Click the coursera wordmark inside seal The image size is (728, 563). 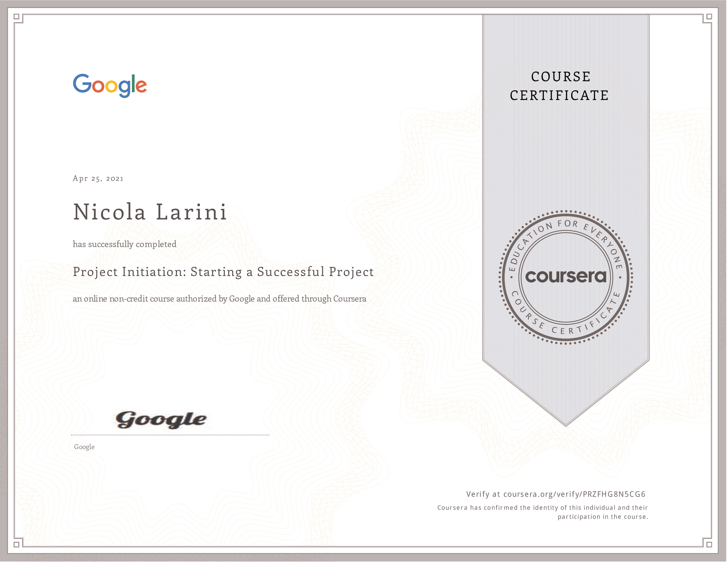(566, 276)
